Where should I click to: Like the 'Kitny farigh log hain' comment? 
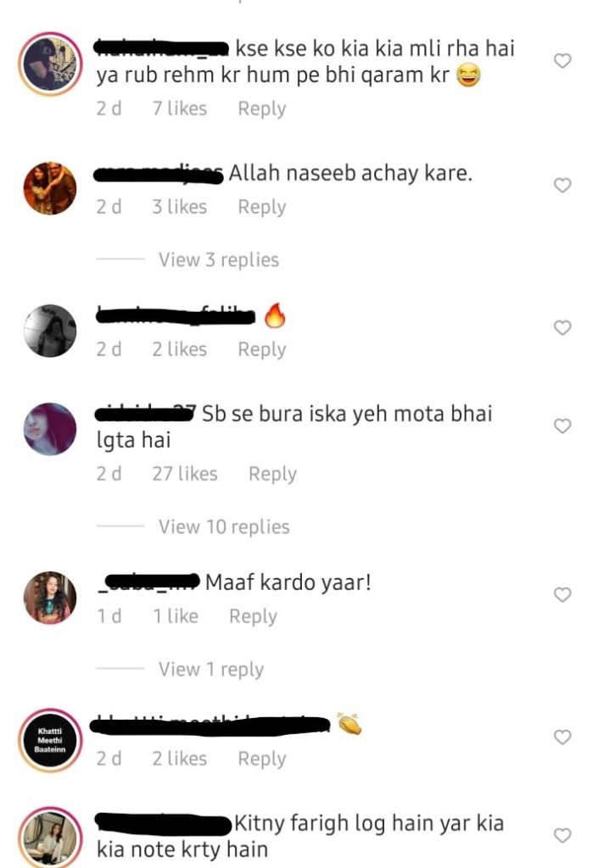click(x=562, y=835)
